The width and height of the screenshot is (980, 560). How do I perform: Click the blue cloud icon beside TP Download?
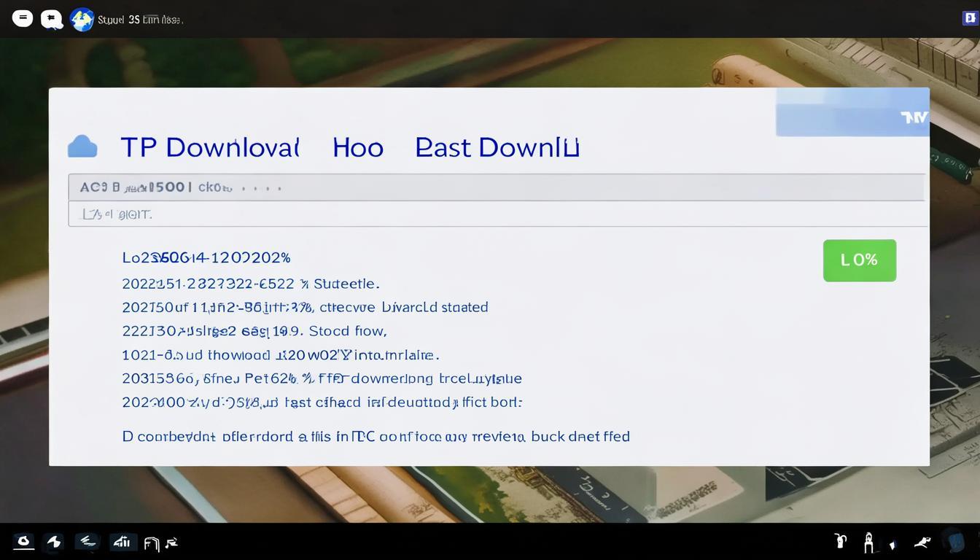(82, 147)
